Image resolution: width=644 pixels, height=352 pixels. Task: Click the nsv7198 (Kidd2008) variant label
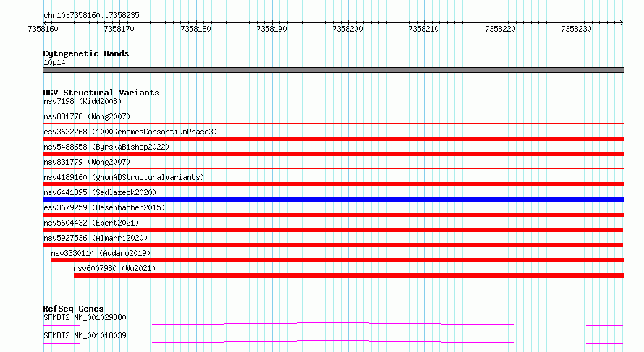tap(82, 101)
